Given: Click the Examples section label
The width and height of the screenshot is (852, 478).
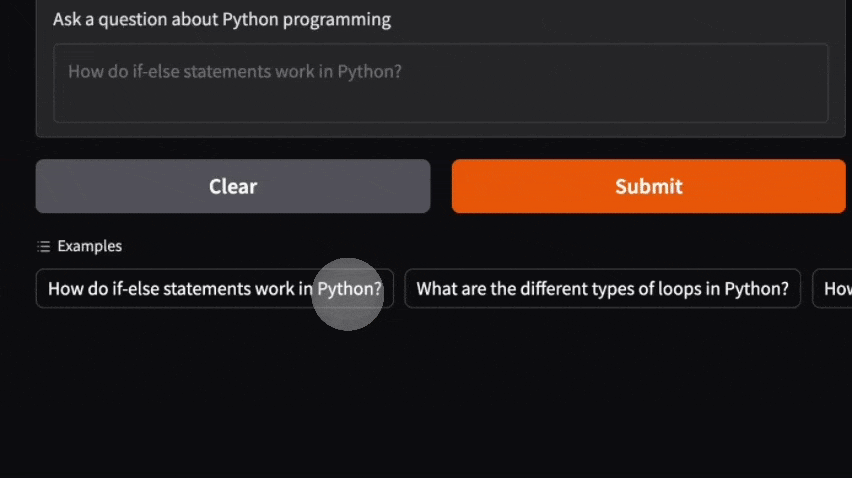Looking at the screenshot, I should point(89,246).
